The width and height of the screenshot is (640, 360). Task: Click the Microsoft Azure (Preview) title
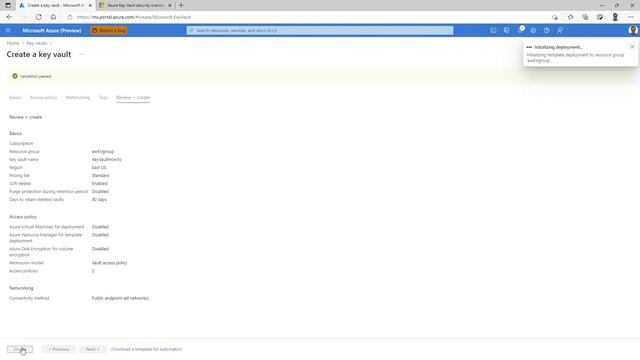click(x=52, y=31)
